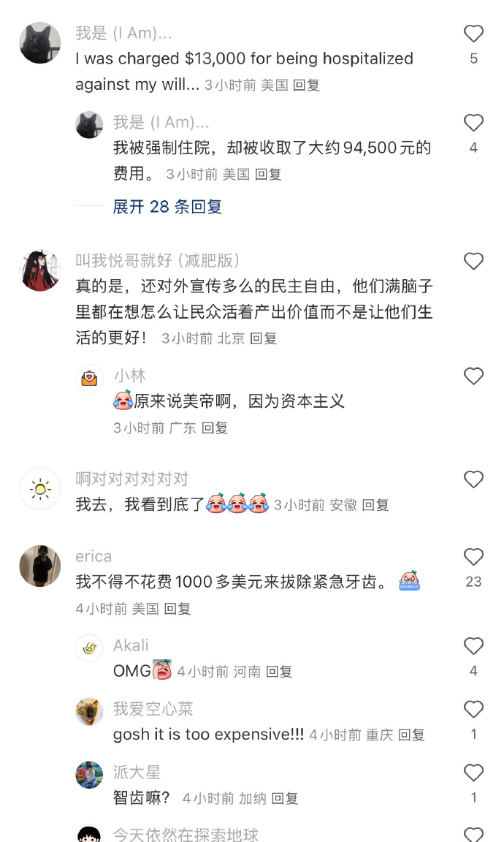This screenshot has width=504, height=842.
Task: Like 小林's reply about 资本主义
Action: (x=473, y=376)
